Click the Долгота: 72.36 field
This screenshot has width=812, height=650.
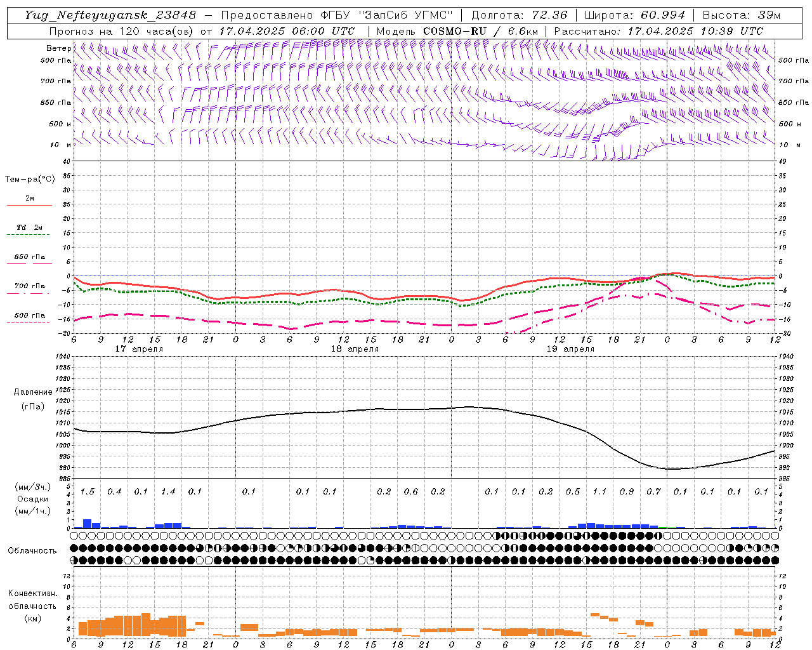pos(519,15)
